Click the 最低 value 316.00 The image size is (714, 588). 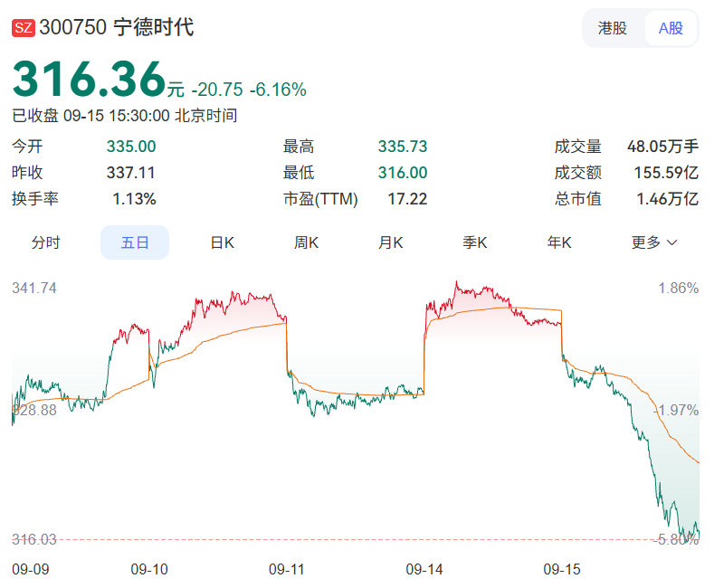[403, 173]
